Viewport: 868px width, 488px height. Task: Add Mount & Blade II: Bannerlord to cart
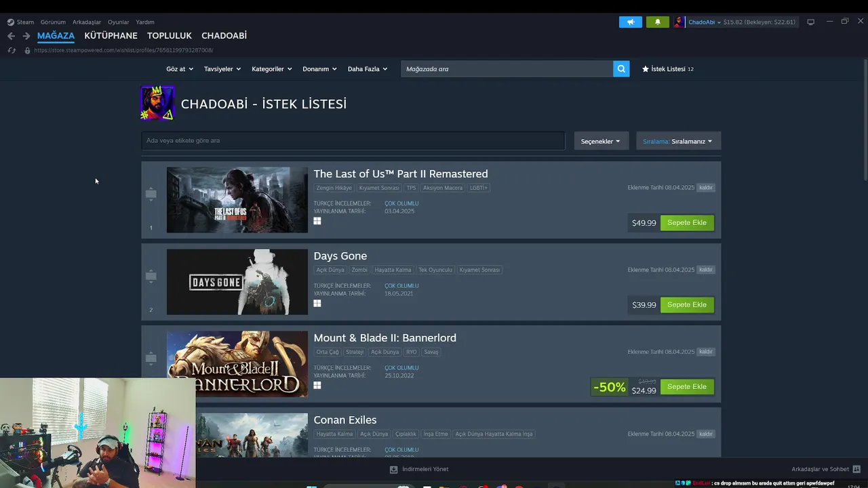point(687,386)
